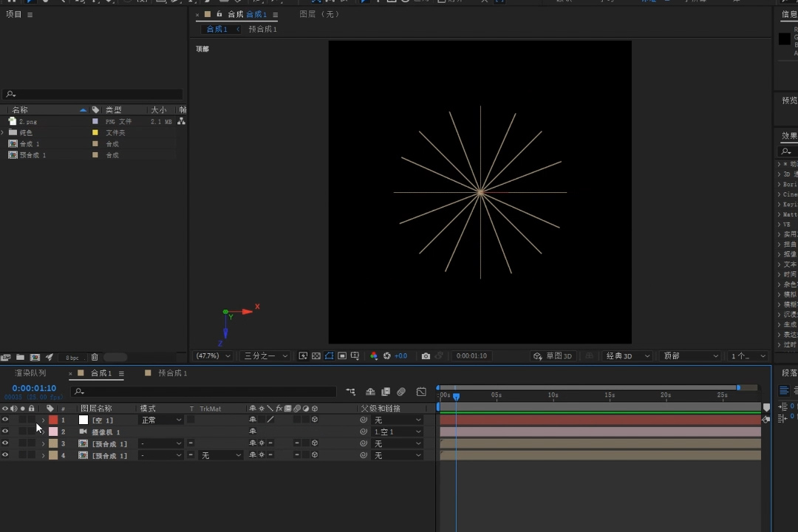Toggle visibility of 摄像机 1 layer

click(x=5, y=432)
